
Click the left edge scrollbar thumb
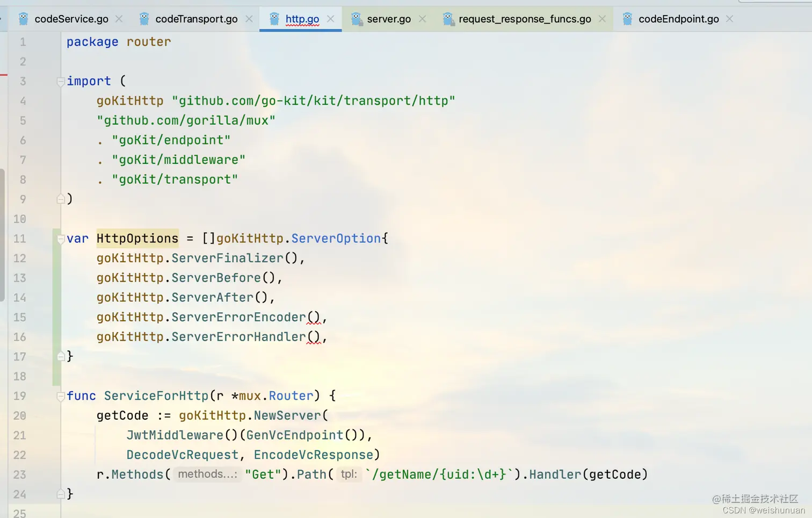pyautogui.click(x=2, y=235)
